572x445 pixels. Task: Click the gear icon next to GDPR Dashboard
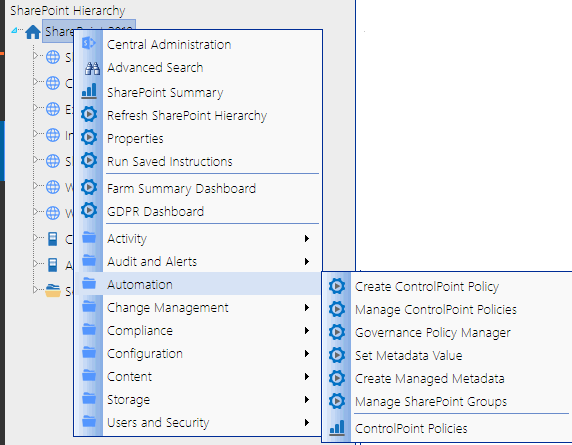click(x=89, y=210)
